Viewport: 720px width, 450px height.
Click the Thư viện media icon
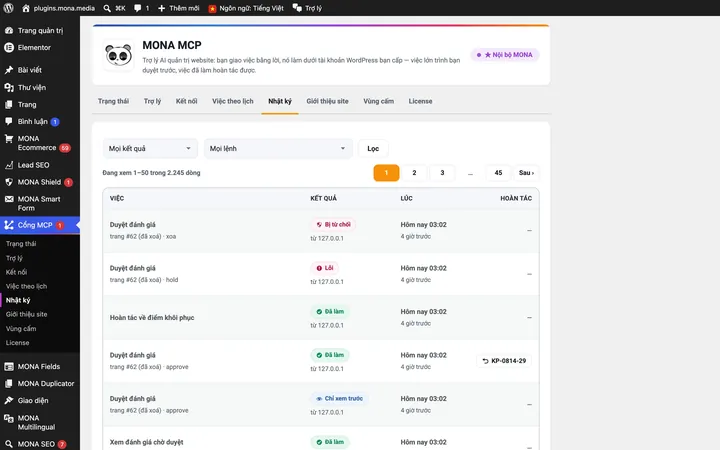(9, 87)
